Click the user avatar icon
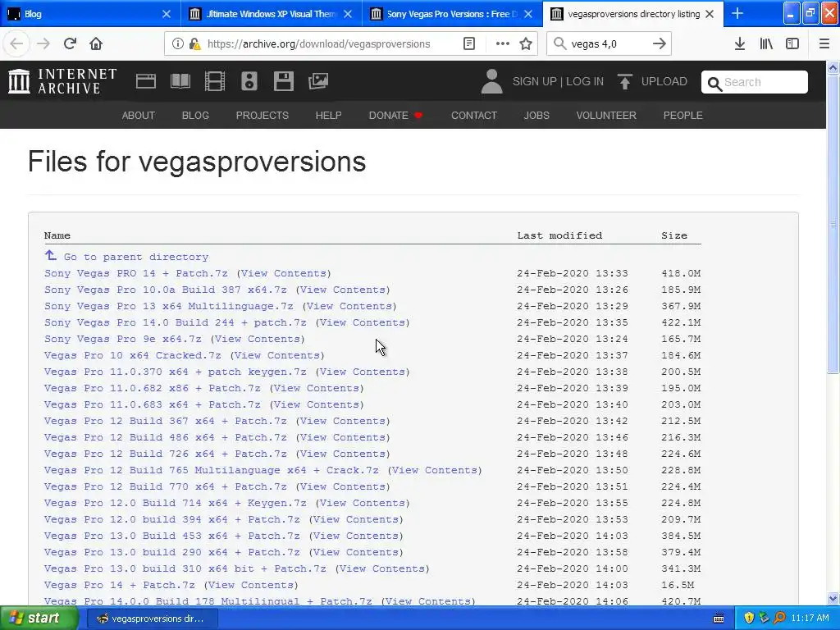The width and height of the screenshot is (840, 630). (x=491, y=81)
